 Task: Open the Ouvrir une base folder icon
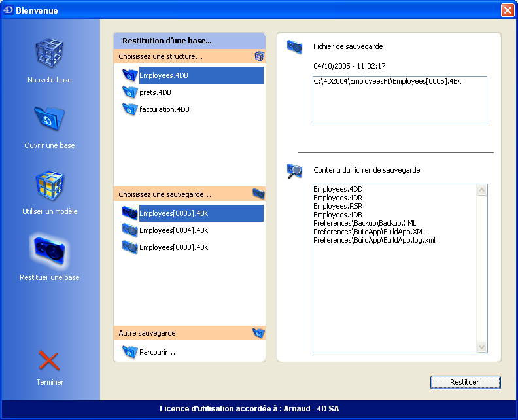pos(49,120)
